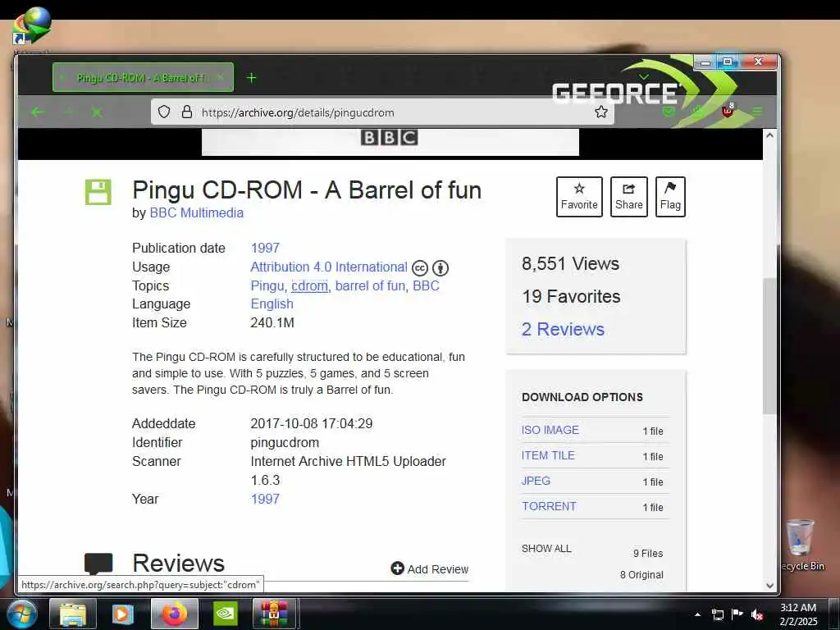Image resolution: width=840 pixels, height=630 pixels.
Task: Download the JPEG file
Action: [x=536, y=481]
